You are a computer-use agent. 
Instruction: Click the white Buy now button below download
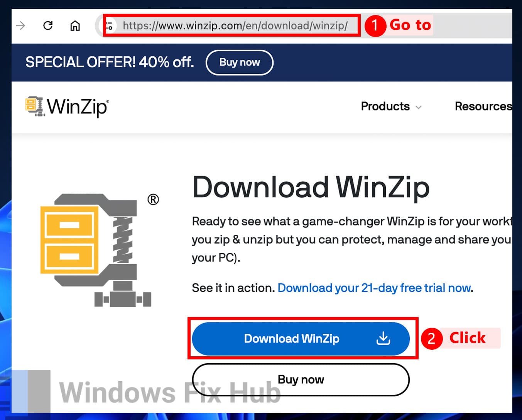point(301,379)
